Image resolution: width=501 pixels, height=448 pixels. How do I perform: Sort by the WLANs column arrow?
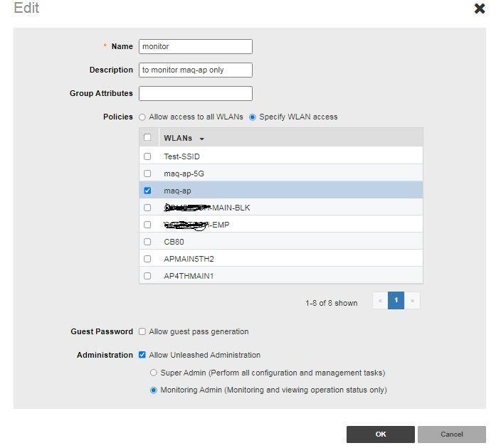click(202, 139)
